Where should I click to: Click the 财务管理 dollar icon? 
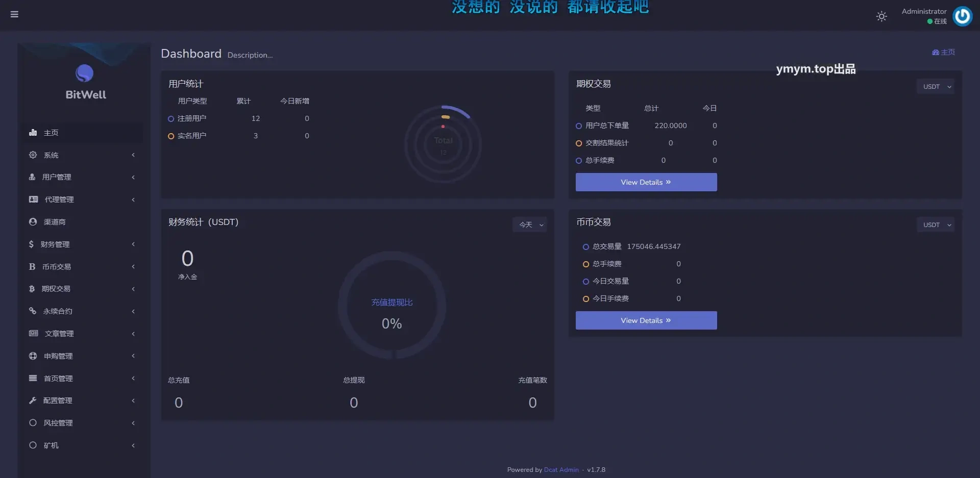tap(31, 244)
